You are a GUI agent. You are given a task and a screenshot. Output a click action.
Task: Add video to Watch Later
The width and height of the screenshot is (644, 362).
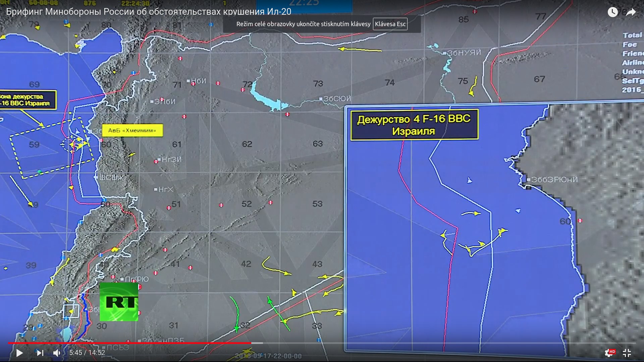612,12
